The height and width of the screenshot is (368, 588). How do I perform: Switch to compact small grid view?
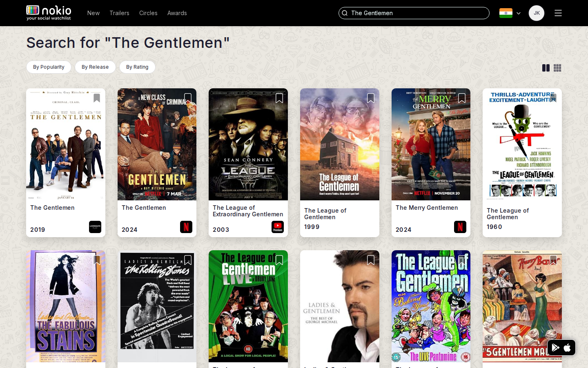(557, 68)
